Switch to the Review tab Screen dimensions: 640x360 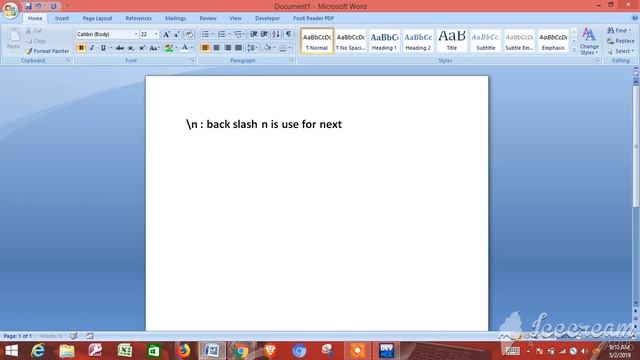coord(208,18)
